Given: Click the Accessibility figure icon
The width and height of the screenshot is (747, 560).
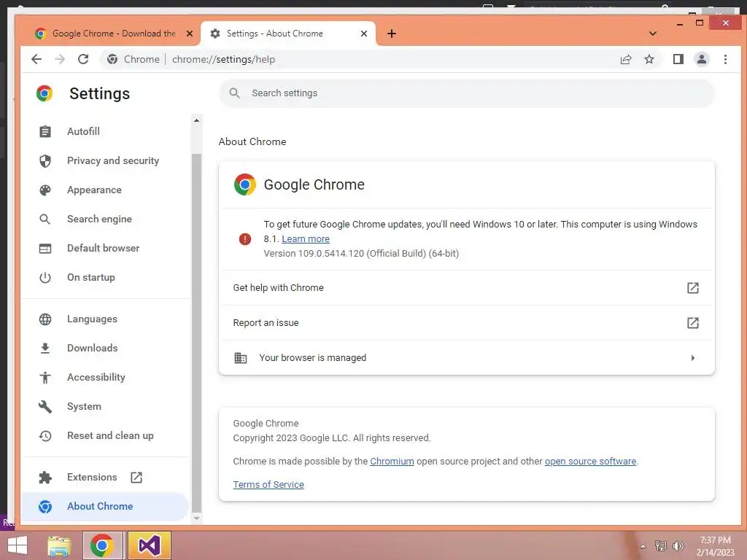Looking at the screenshot, I should pyautogui.click(x=45, y=377).
